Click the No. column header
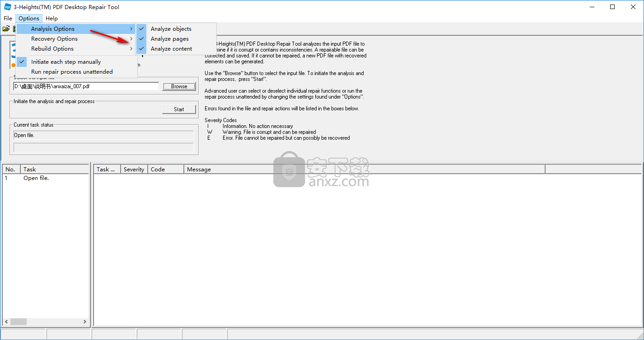 point(12,170)
